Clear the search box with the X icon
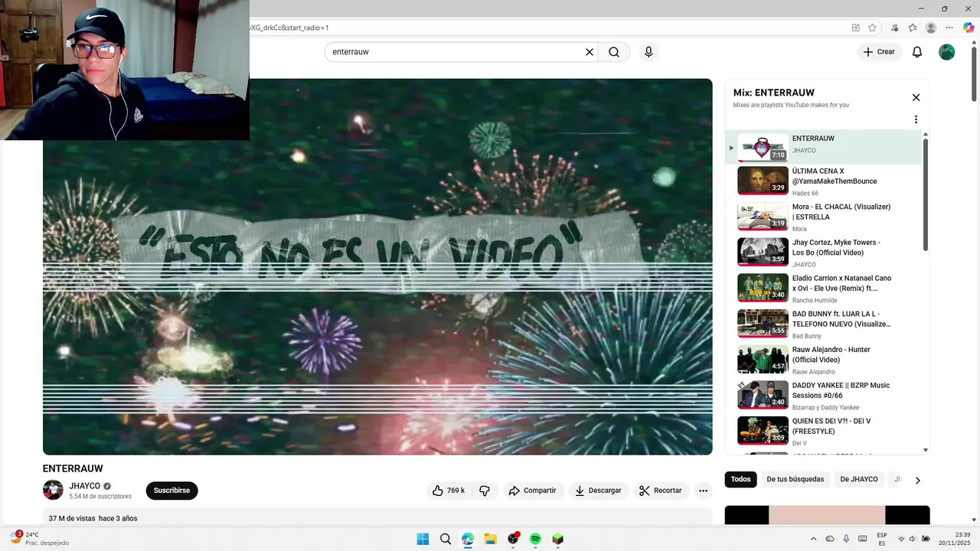This screenshot has width=980, height=551. coord(590,52)
